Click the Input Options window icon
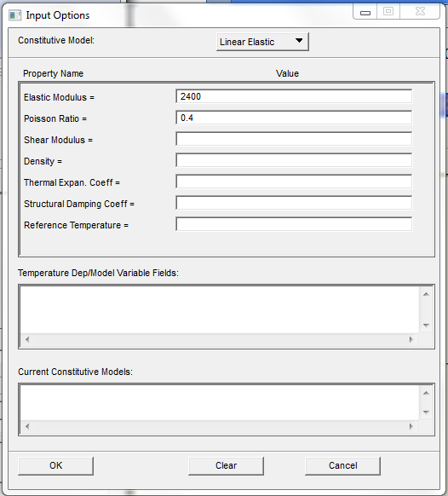Image resolution: width=448 pixels, height=496 pixels. [14, 15]
